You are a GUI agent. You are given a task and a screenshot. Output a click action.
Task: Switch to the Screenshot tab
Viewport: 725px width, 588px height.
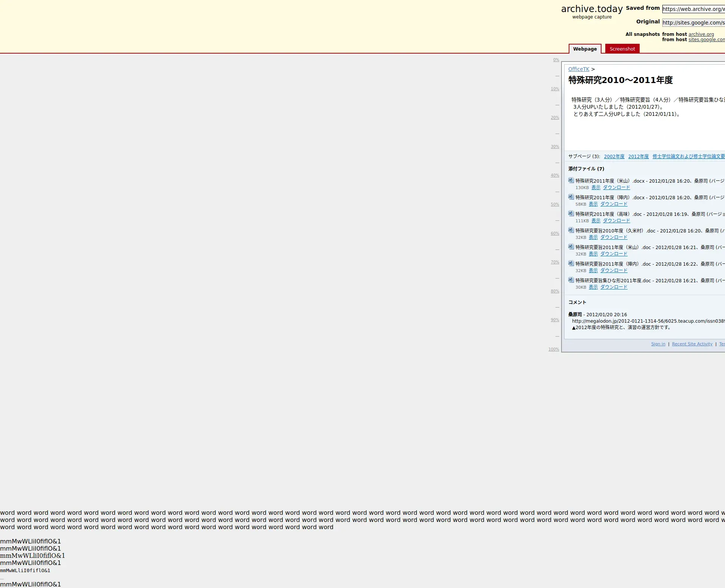(622, 49)
